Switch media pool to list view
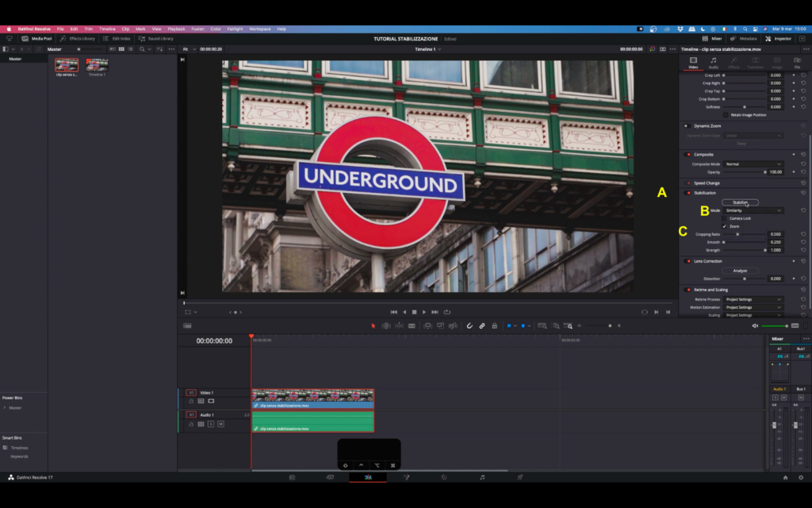The height and width of the screenshot is (508, 812). tap(131, 49)
